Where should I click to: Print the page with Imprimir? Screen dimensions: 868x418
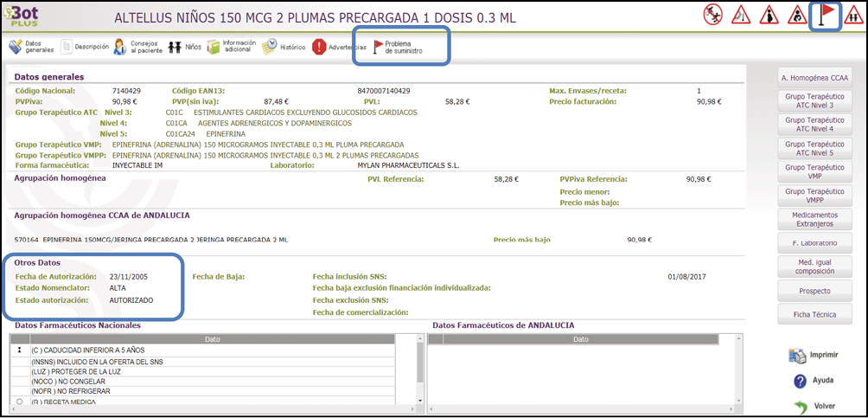(x=814, y=356)
